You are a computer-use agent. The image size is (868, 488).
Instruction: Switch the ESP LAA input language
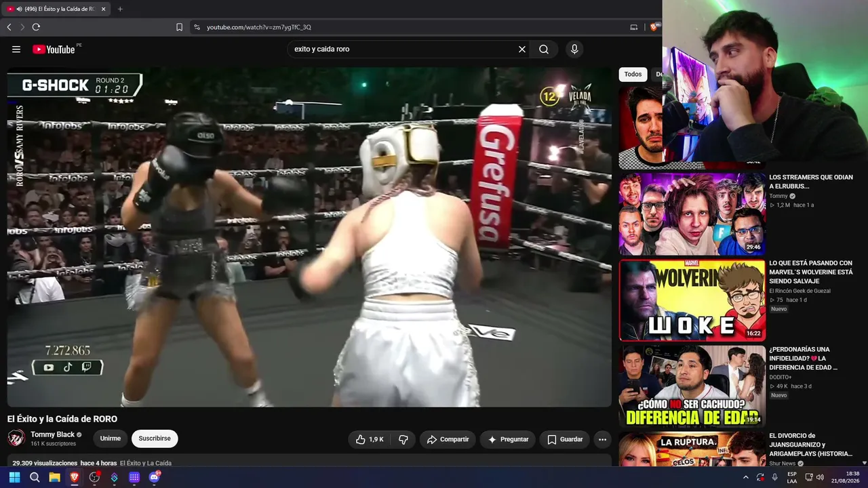pos(791,477)
